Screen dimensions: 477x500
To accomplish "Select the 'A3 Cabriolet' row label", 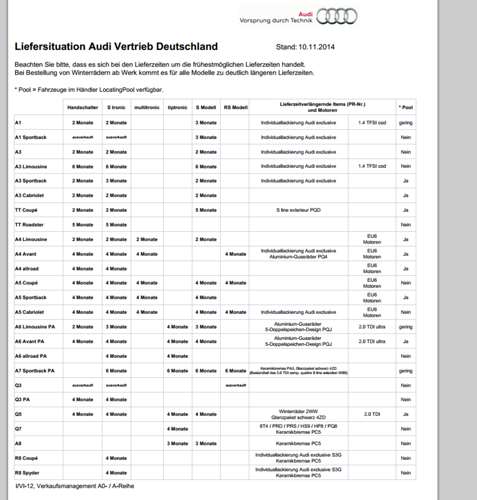I will pyautogui.click(x=29, y=196).
